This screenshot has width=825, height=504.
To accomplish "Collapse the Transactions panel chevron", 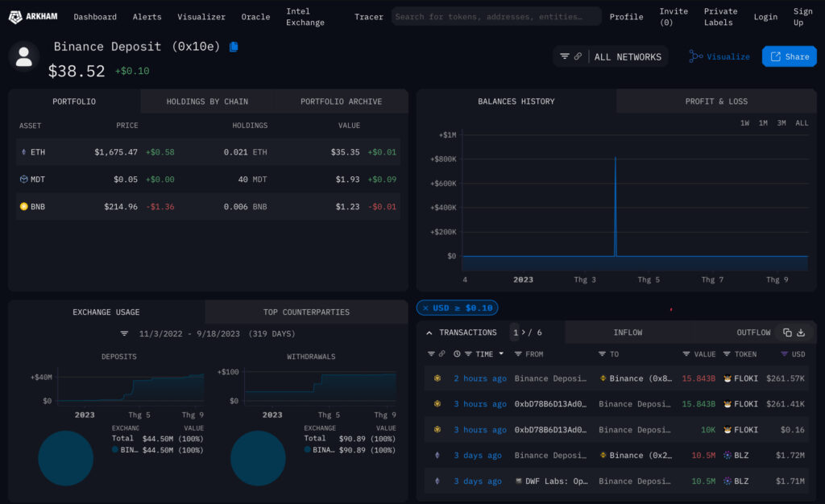I will click(x=429, y=333).
